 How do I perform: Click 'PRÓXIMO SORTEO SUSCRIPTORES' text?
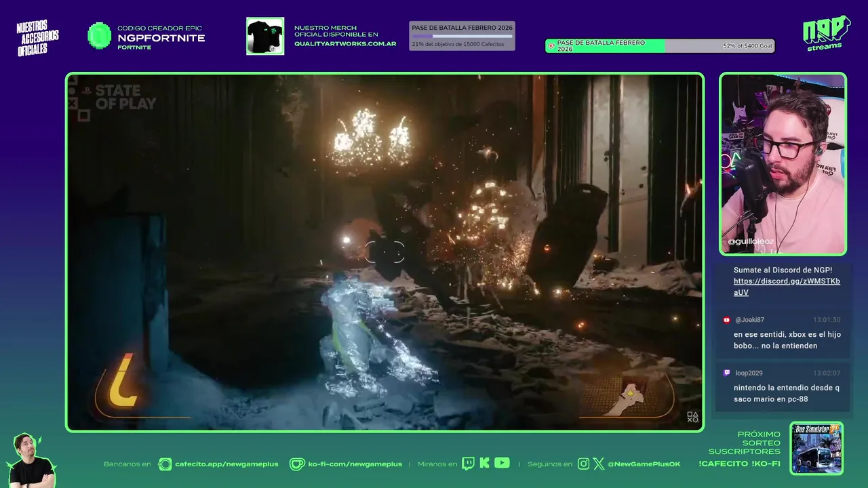(745, 443)
